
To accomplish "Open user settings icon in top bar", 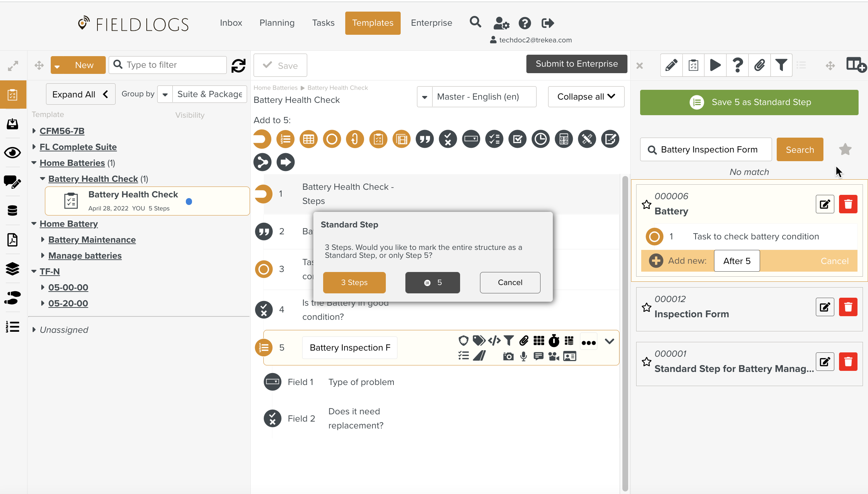I will [x=501, y=23].
